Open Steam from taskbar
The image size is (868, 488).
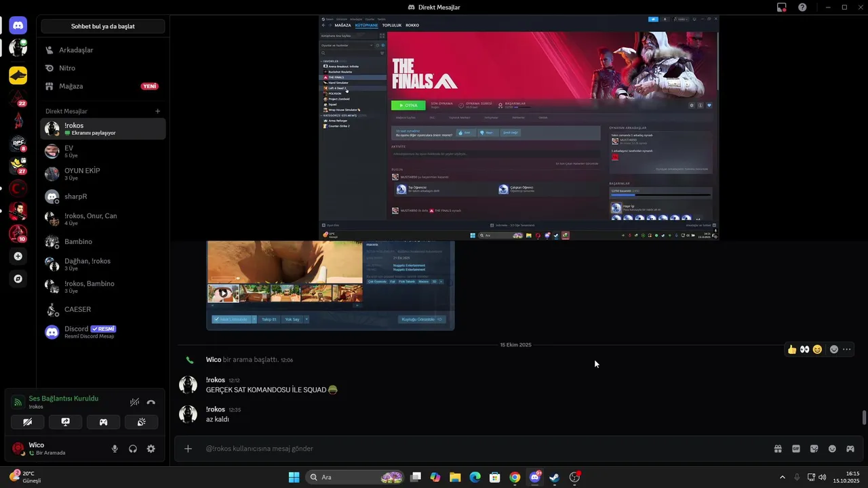554,477
